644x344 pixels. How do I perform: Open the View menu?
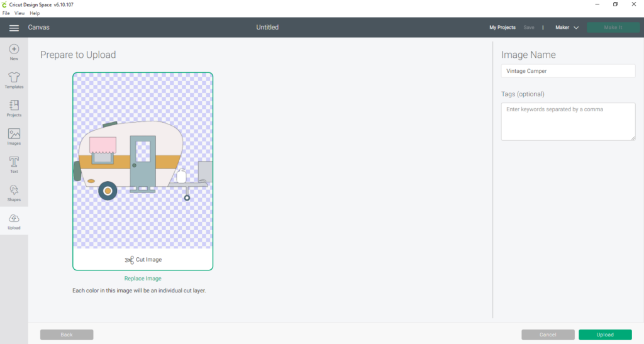pos(19,13)
